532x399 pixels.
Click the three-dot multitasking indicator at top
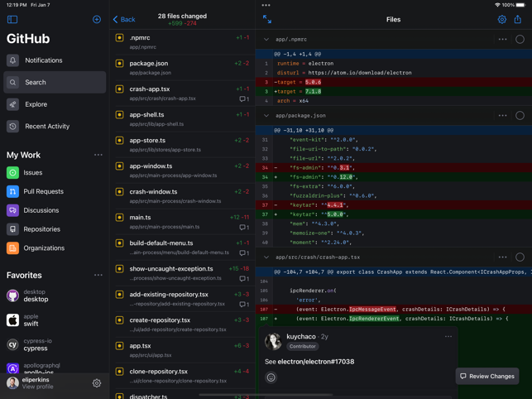point(266,5)
